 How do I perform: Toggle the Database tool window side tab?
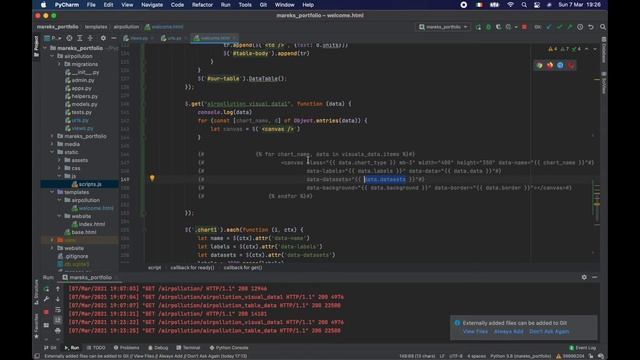pos(604,50)
